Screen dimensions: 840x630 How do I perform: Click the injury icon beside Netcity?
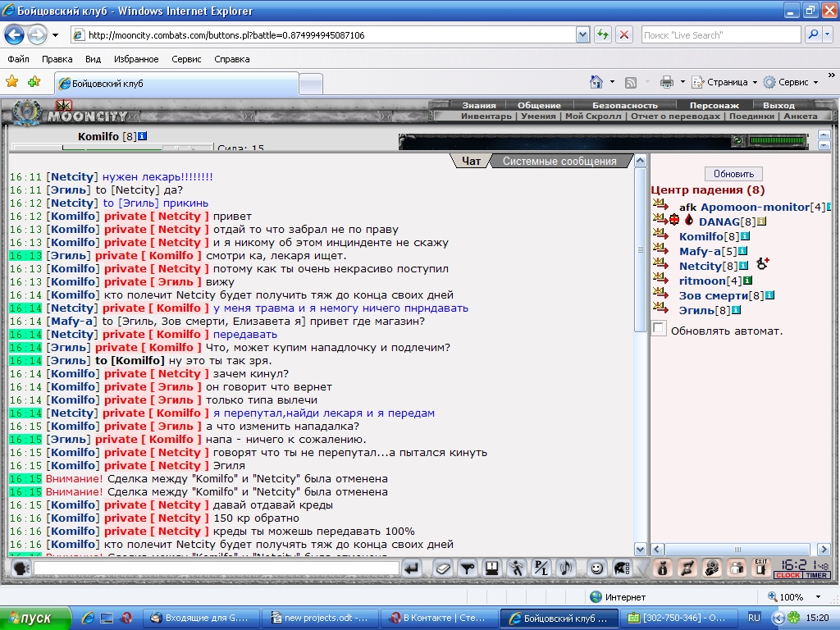[x=763, y=263]
